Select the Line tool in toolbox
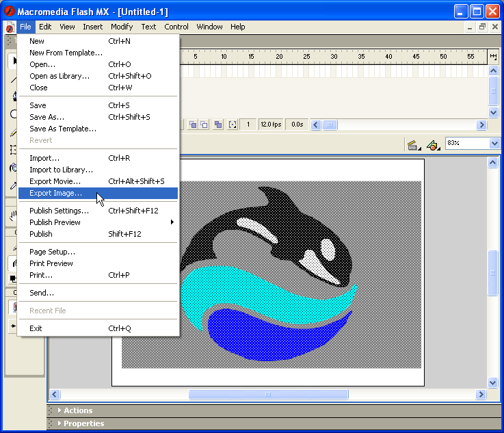Image resolution: width=504 pixels, height=433 pixels. [x=14, y=79]
